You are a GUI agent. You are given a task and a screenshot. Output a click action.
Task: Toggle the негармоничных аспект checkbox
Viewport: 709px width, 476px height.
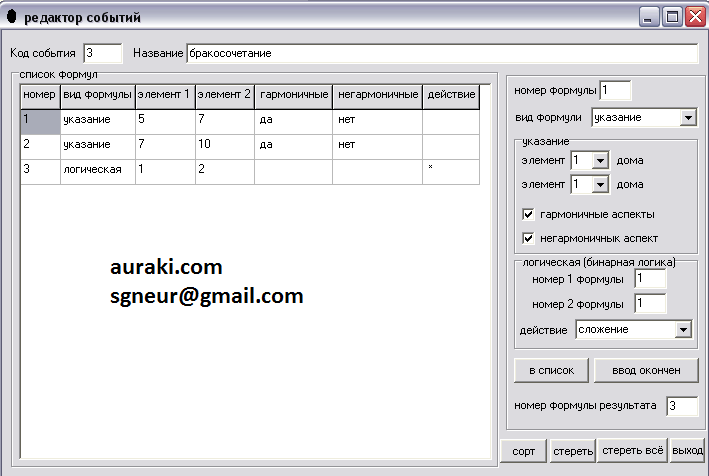click(x=529, y=237)
